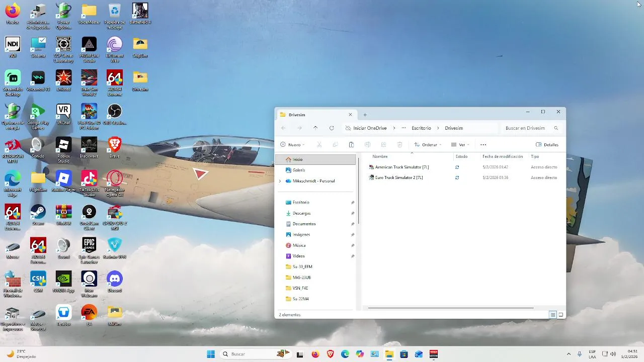
Task: Click the Explorer horizontal scrollbar
Action: [x=450, y=307]
